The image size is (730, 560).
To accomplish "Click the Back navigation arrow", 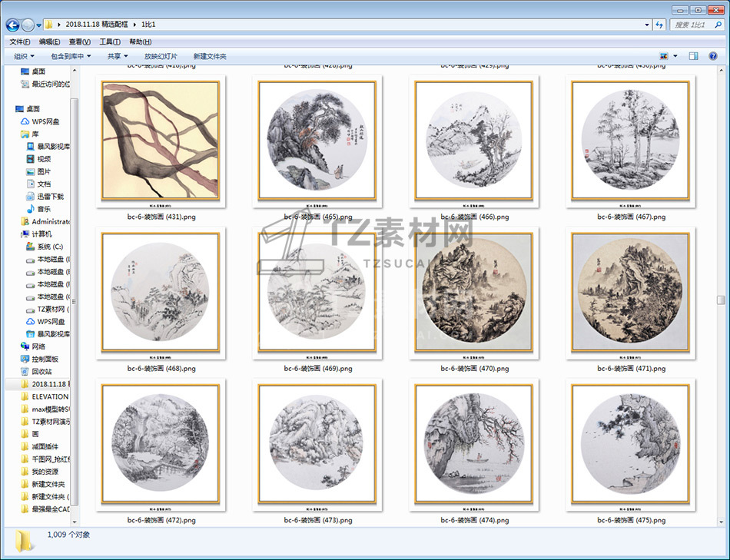I will tap(12, 25).
